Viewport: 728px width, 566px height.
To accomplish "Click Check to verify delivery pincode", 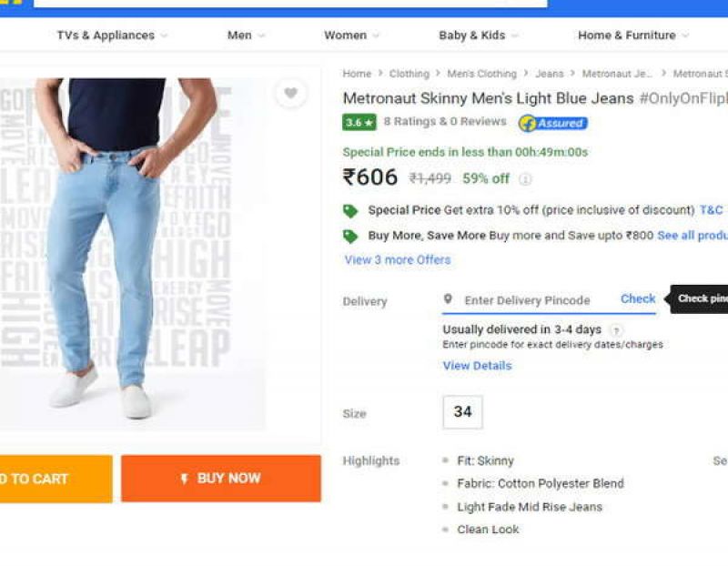I will click(x=637, y=298).
